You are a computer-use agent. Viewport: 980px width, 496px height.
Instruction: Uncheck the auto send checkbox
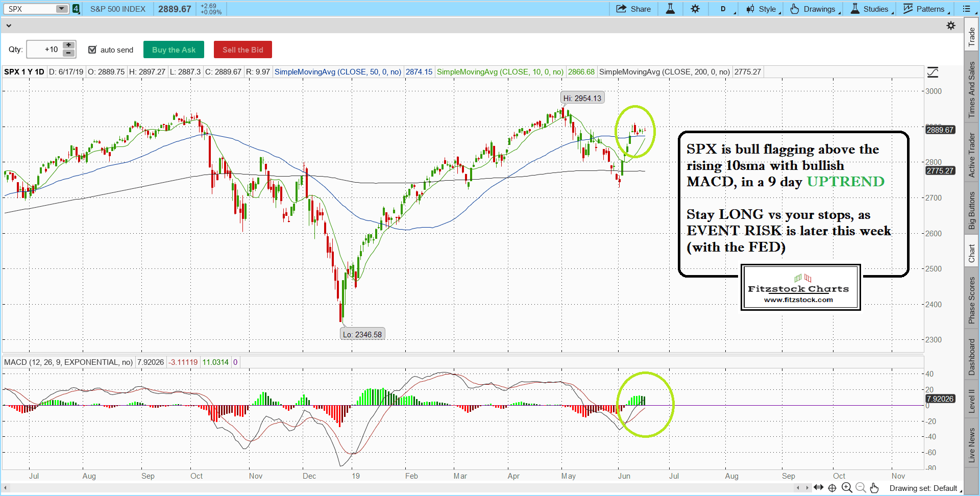point(92,49)
